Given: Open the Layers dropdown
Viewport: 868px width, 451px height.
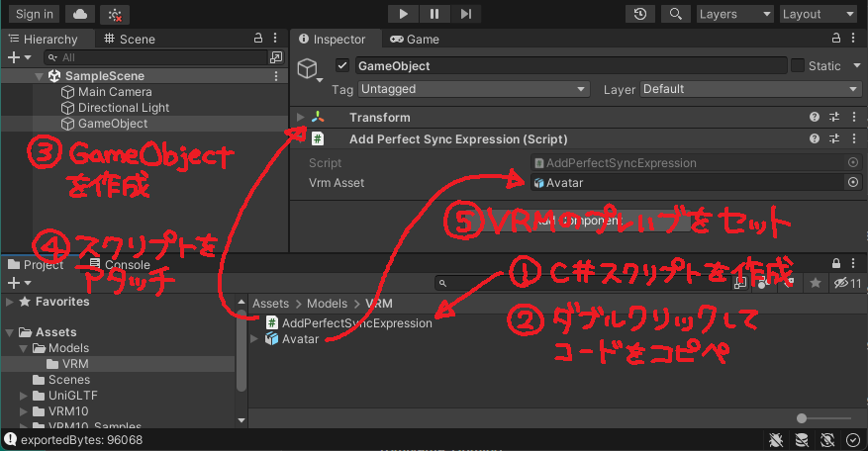Looking at the screenshot, I should click(733, 14).
